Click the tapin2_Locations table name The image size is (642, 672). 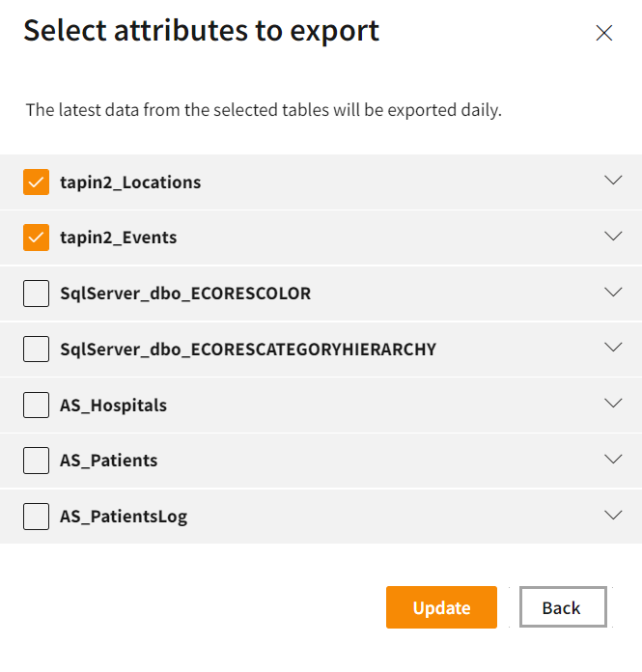(x=130, y=182)
